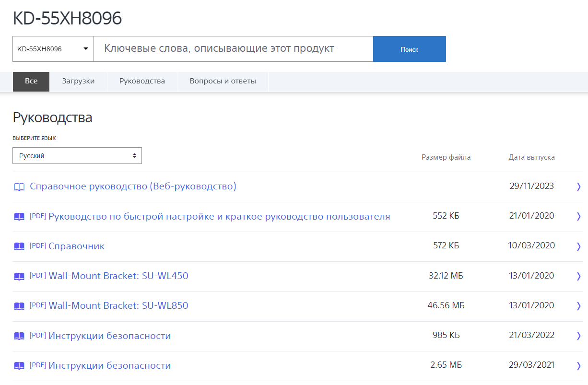
Task: Switch to the Руководства tab
Action: point(142,81)
